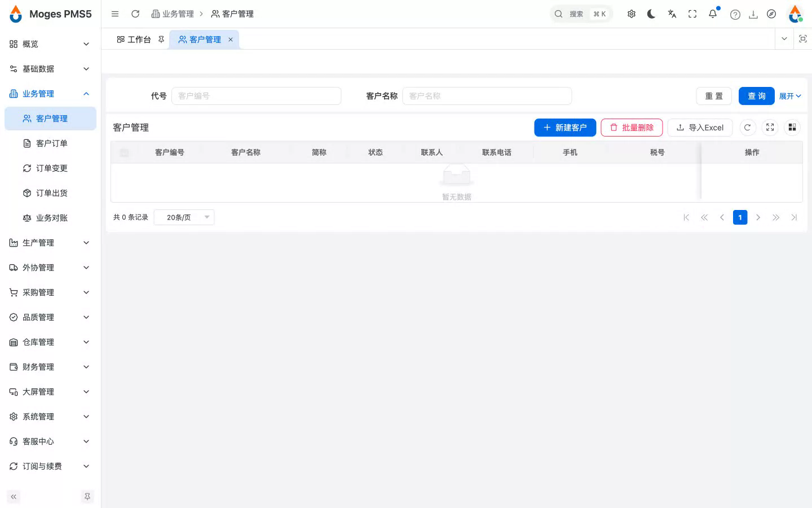Open 业务对账 in sidebar
Image resolution: width=812 pixels, height=508 pixels.
(51, 218)
